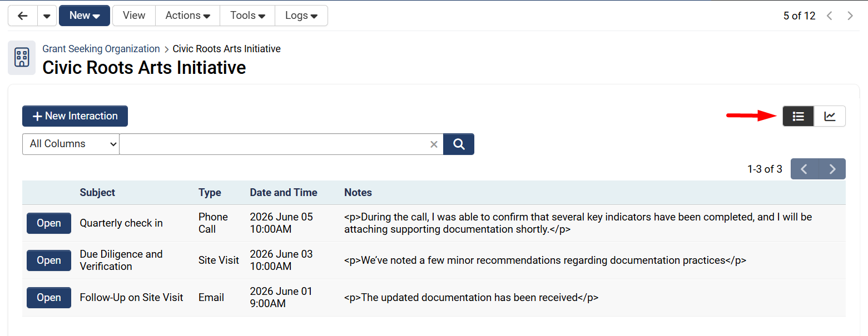Switch to list view icon
The height and width of the screenshot is (336, 868).
798,116
